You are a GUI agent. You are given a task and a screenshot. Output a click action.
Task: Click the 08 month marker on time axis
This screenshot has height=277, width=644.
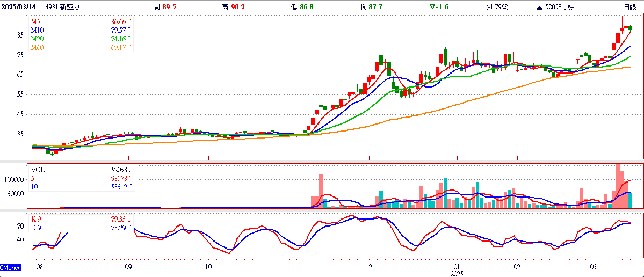[x=39, y=267]
